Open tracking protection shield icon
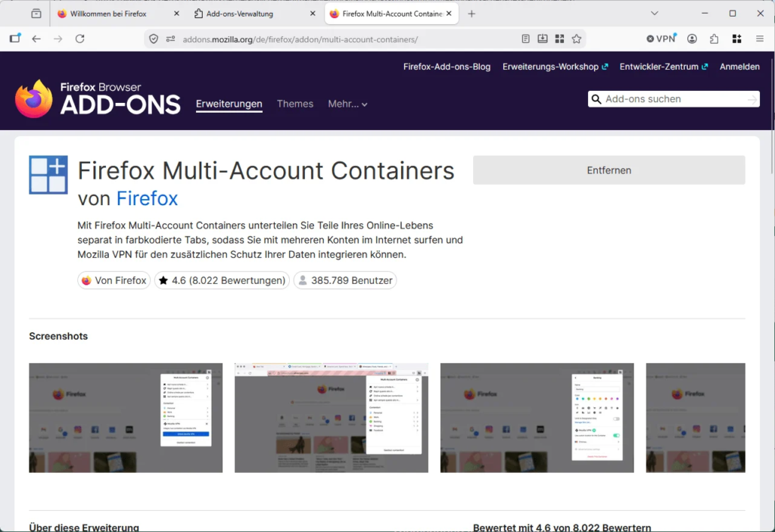Screen dimensions: 775x532 tap(154, 39)
